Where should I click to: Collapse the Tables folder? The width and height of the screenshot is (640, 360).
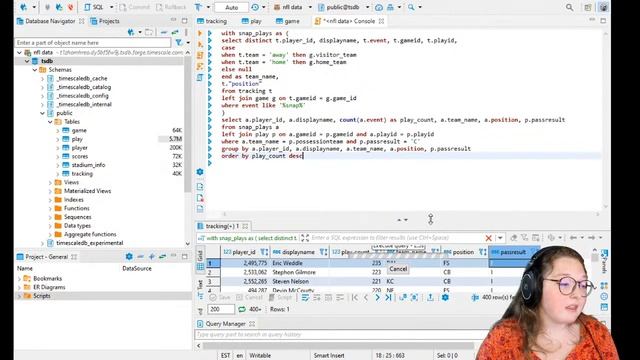(50, 122)
